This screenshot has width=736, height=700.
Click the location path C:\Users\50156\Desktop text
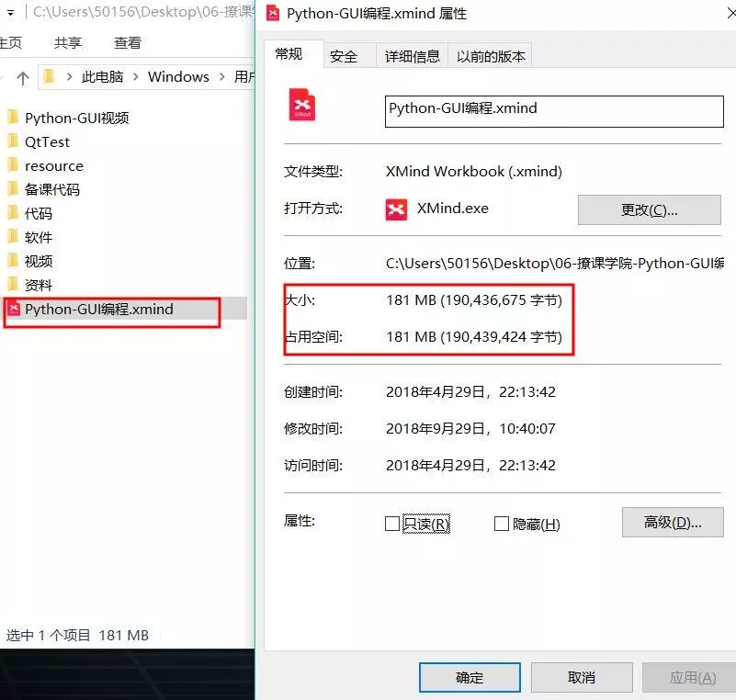click(554, 264)
